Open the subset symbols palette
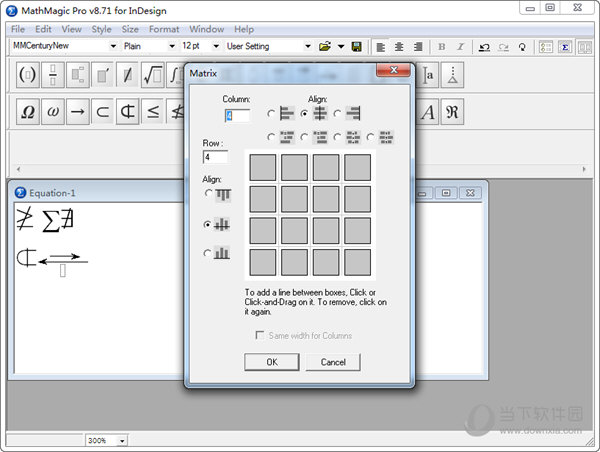The width and height of the screenshot is (600, 452). pyautogui.click(x=103, y=112)
